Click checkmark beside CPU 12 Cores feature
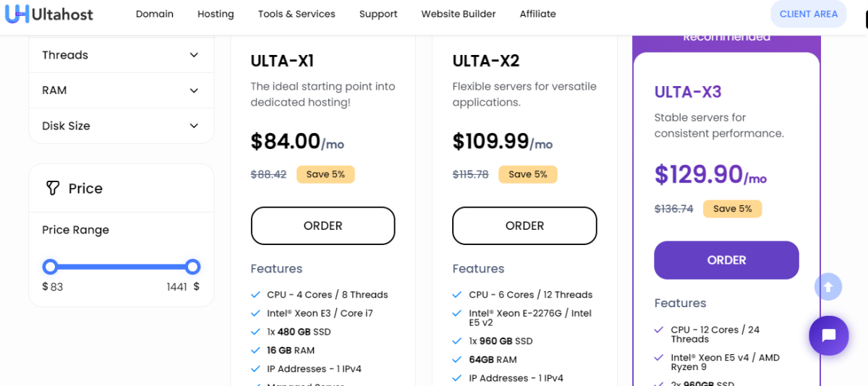Screen dimensions: 868x386 [x=659, y=330]
